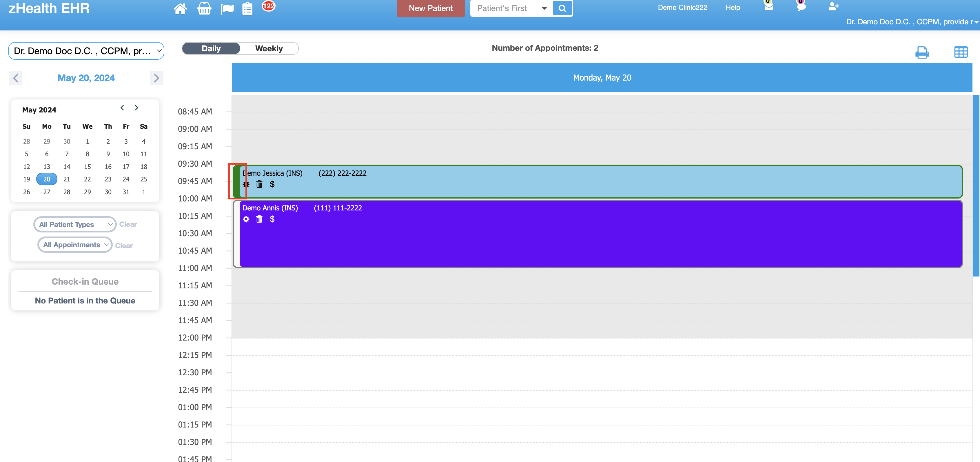Click the vertical scrollbar on schedule
This screenshot has width=980, height=462.
976,185
